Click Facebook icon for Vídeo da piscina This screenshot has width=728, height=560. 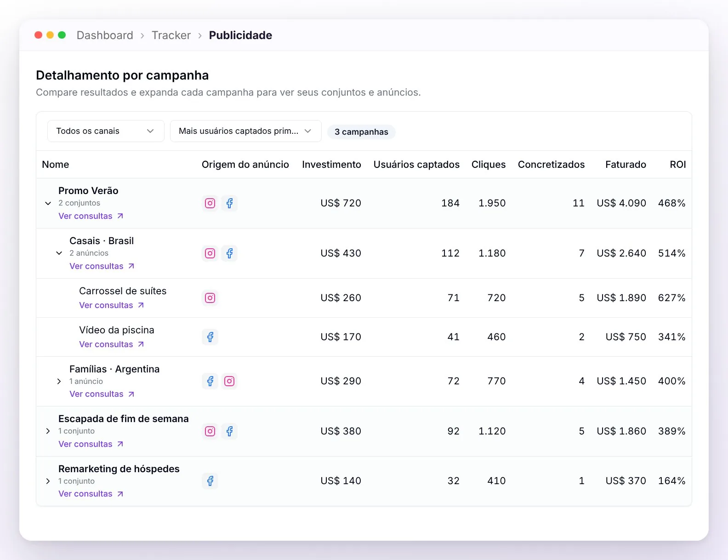pos(210,337)
